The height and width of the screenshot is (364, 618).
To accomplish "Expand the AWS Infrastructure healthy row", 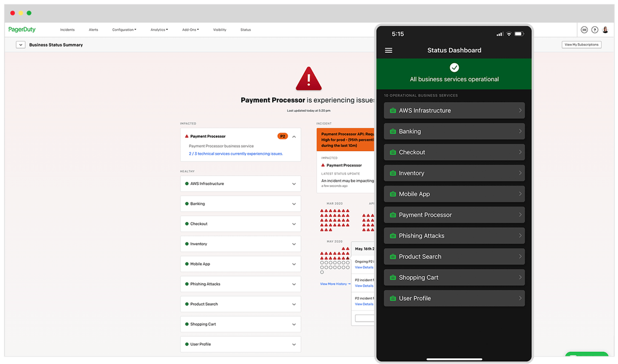I will 295,183.
